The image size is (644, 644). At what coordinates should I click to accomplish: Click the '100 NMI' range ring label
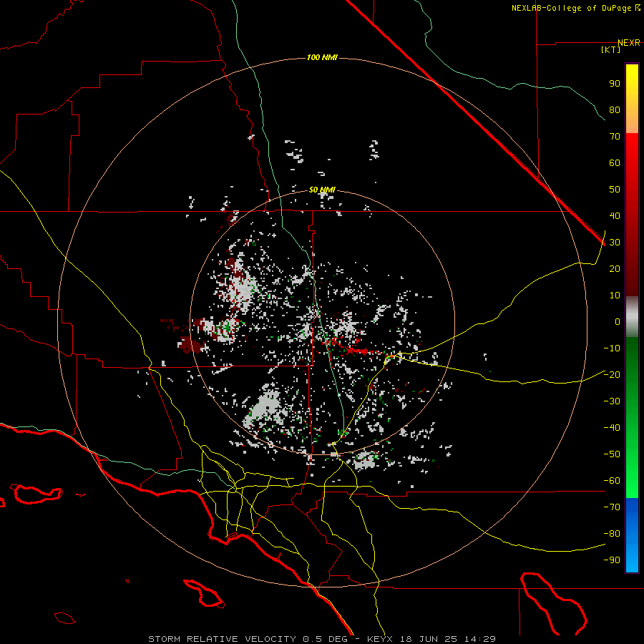tap(322, 57)
